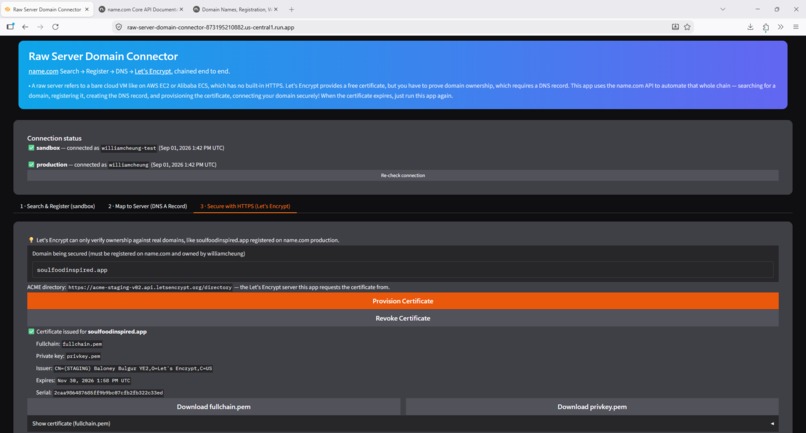The height and width of the screenshot is (433, 806).
Task: Show more tools via the double-chevron icon
Action: click(x=780, y=27)
